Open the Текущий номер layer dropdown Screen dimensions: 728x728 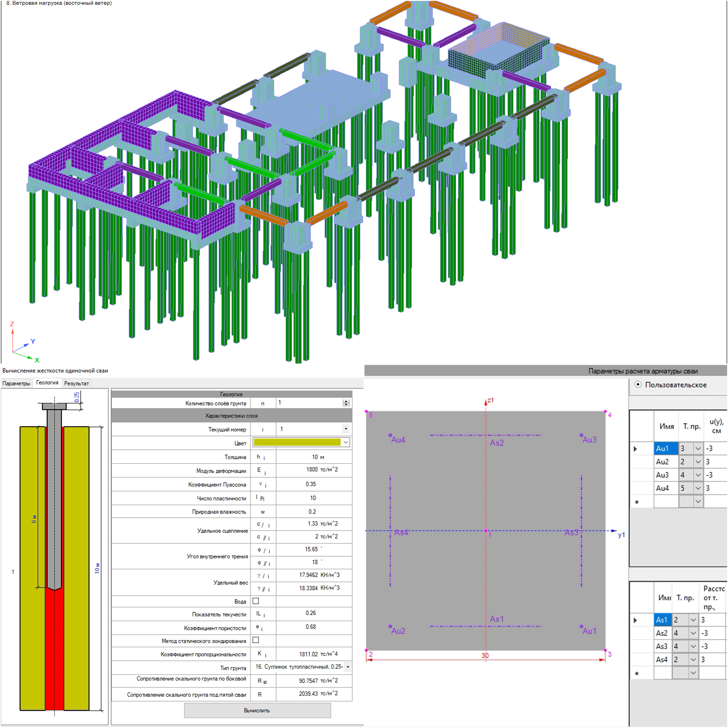click(x=345, y=429)
